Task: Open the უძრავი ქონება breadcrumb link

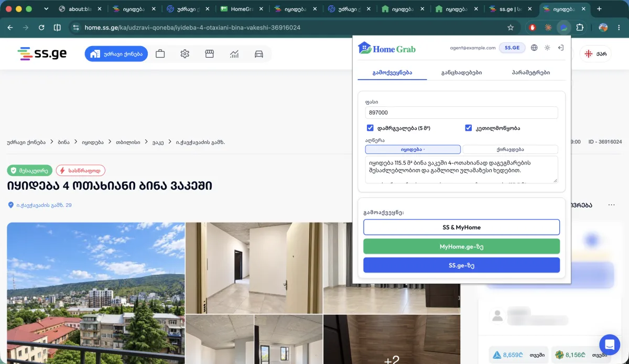Action: click(x=26, y=142)
